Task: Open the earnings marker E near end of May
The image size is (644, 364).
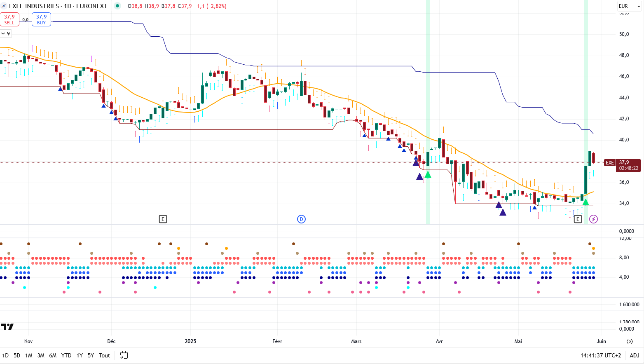Action: (578, 219)
